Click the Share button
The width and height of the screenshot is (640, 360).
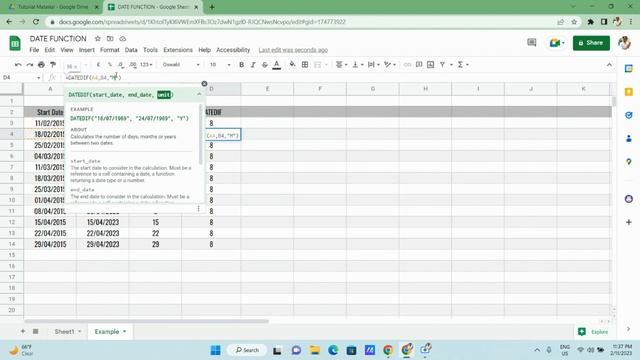[x=591, y=43]
